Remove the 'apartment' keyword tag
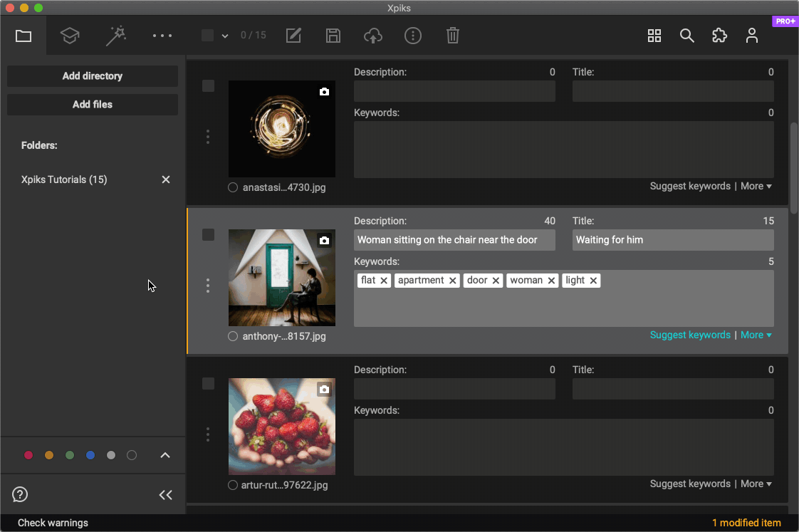Screen dimensions: 799x532 [x=452, y=281]
